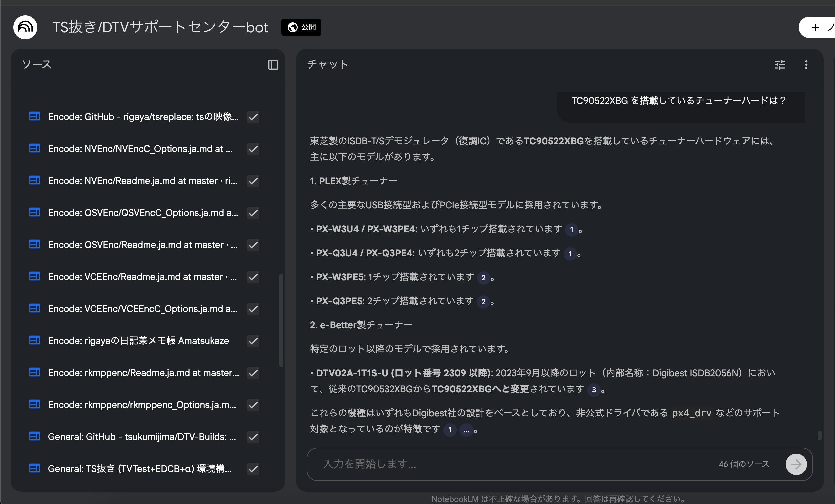Click source icon for rigaya/tsreplace entry
835x504 pixels.
pyautogui.click(x=35, y=117)
